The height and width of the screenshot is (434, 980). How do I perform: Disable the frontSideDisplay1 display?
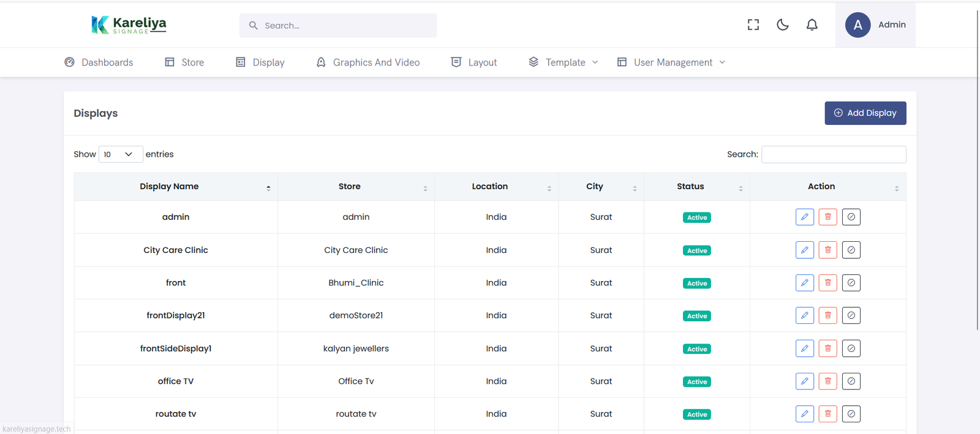(x=851, y=348)
